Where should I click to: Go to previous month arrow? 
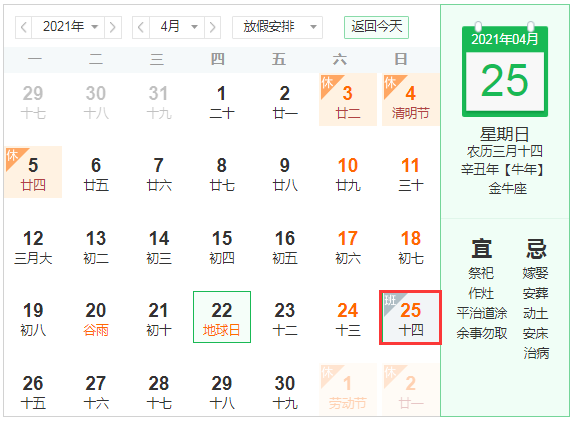141,27
